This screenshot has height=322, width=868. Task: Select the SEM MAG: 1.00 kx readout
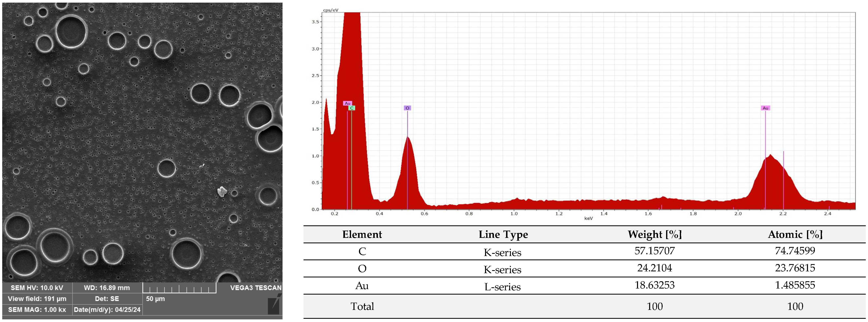[x=37, y=309]
